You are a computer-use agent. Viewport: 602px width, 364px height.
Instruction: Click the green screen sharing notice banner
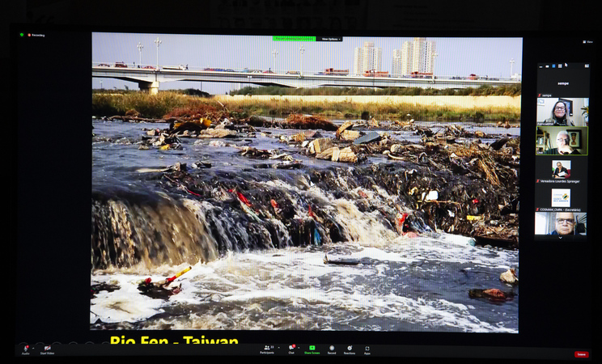coord(294,39)
